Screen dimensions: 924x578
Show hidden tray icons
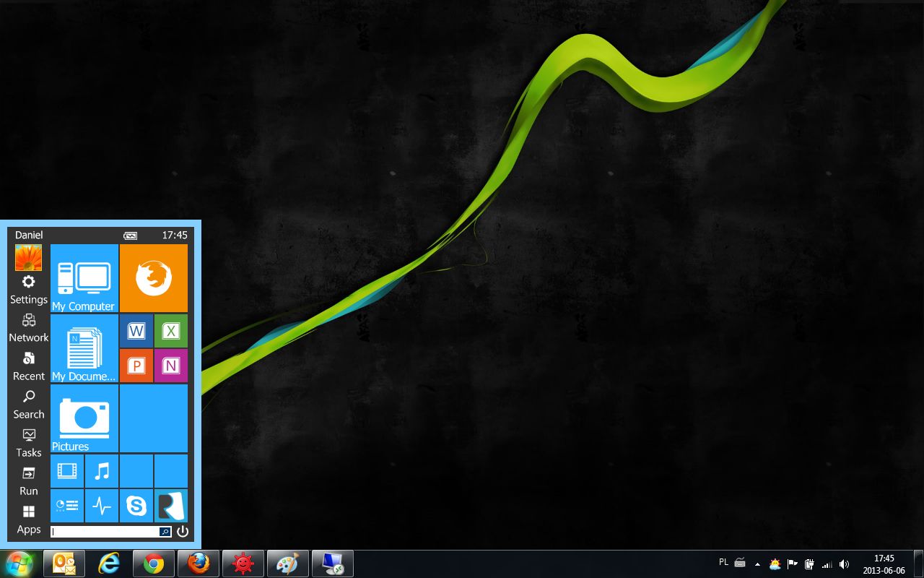[x=757, y=564]
